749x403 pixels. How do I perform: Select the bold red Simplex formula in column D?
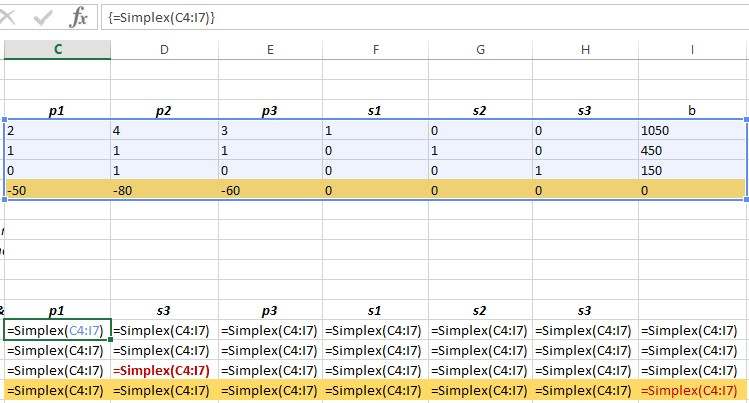click(x=164, y=371)
